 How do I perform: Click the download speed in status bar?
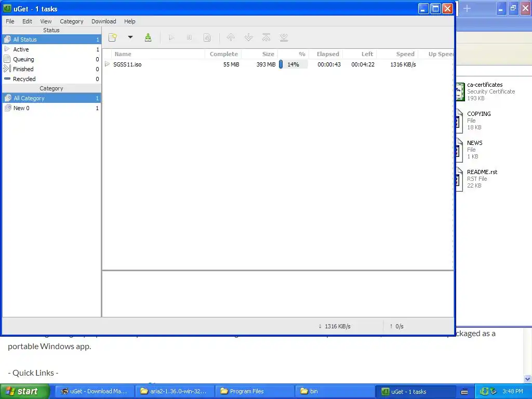pyautogui.click(x=335, y=326)
